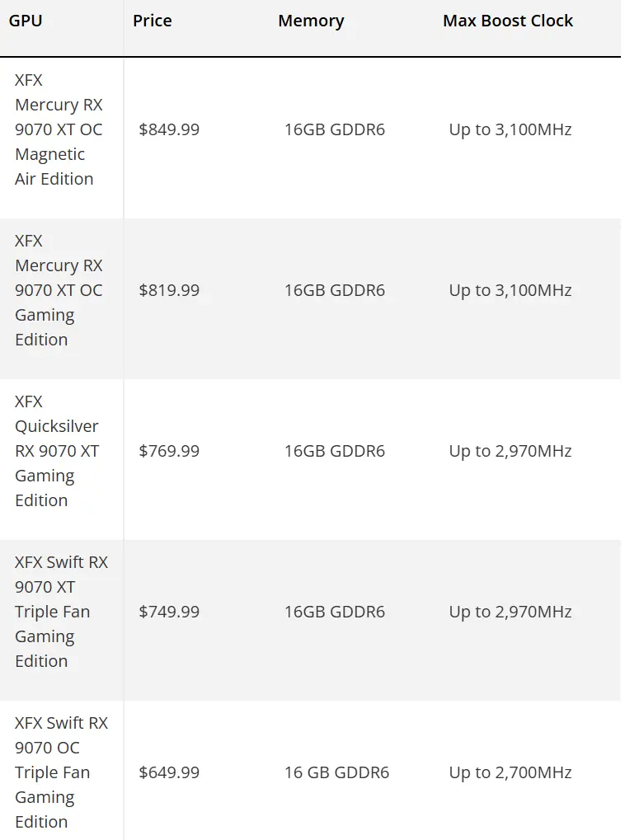The width and height of the screenshot is (625, 840).
Task: Click the Max Boost Clock column header
Action: coord(508,21)
